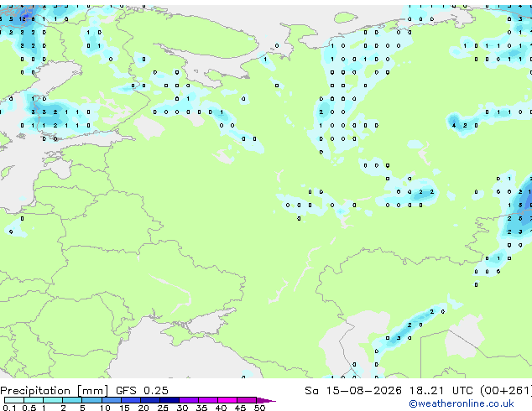Screen dimensions: 532x411
Task: Select the '18..21 UTC' time label
Action: (x=441, y=391)
